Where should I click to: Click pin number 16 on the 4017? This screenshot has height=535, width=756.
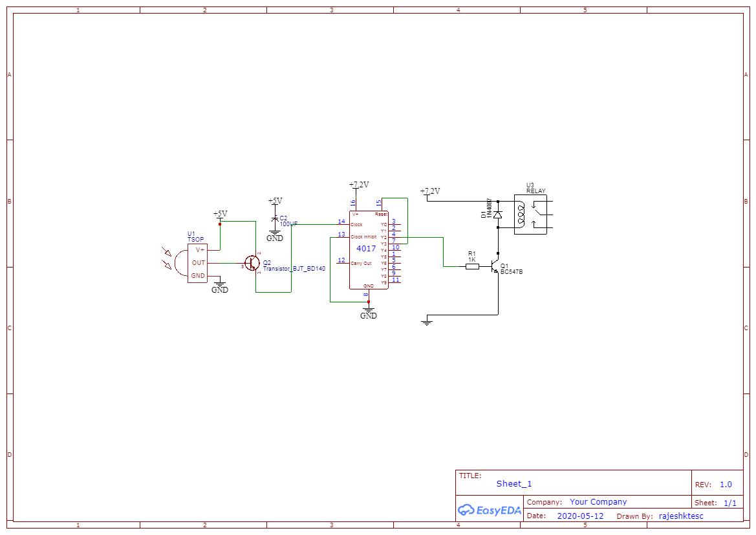353,204
